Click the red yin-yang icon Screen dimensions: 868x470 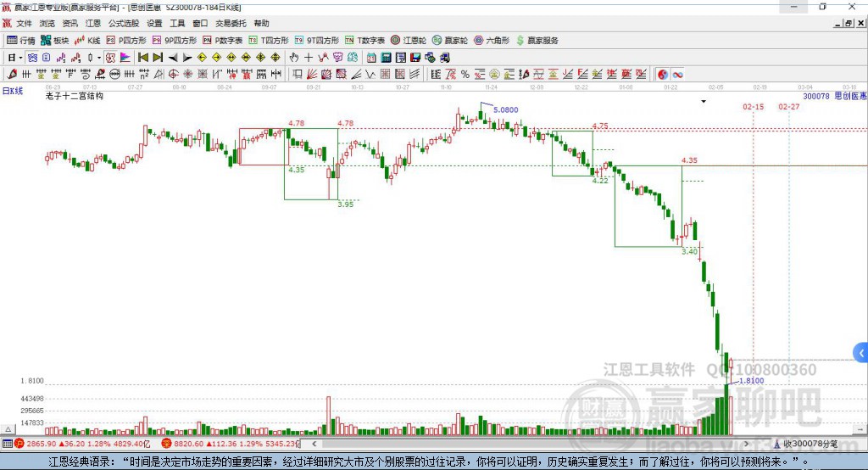pos(663,75)
